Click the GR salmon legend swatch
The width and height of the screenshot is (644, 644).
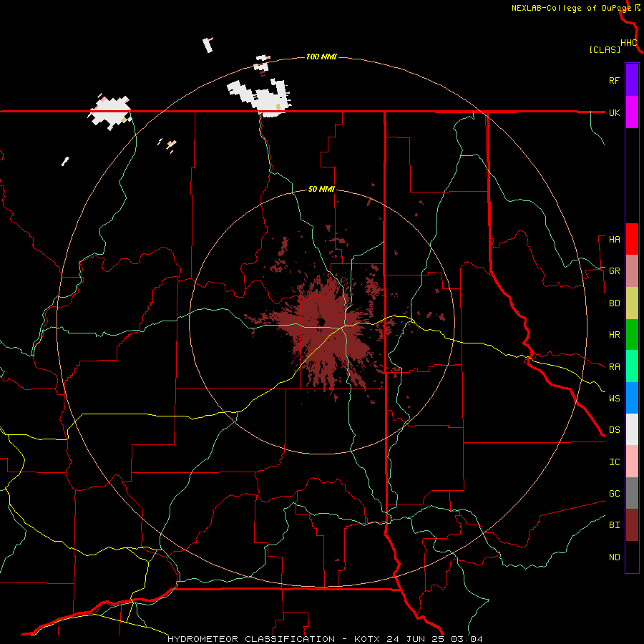pyautogui.click(x=632, y=271)
